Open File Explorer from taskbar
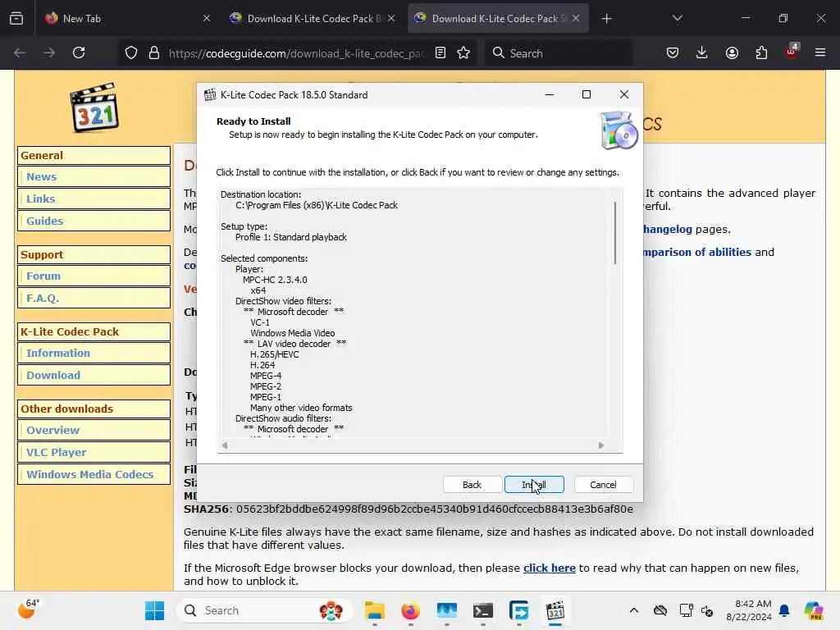 tap(374, 610)
